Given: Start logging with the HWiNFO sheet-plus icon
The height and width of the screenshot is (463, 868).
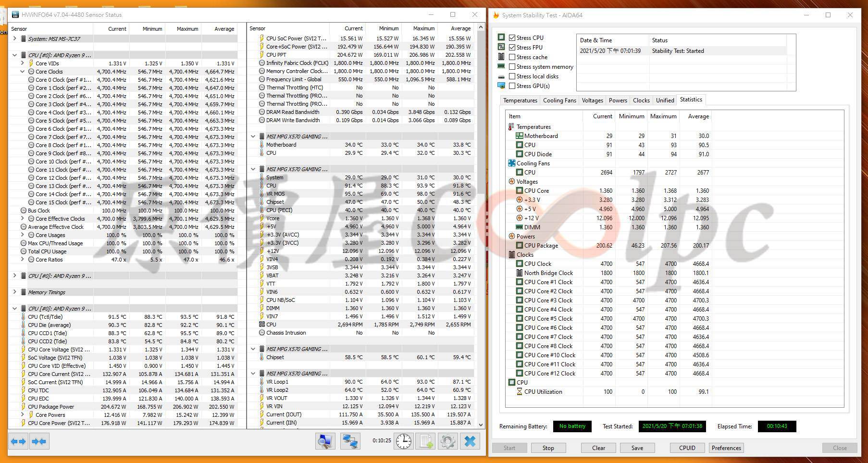Looking at the screenshot, I should point(426,441).
